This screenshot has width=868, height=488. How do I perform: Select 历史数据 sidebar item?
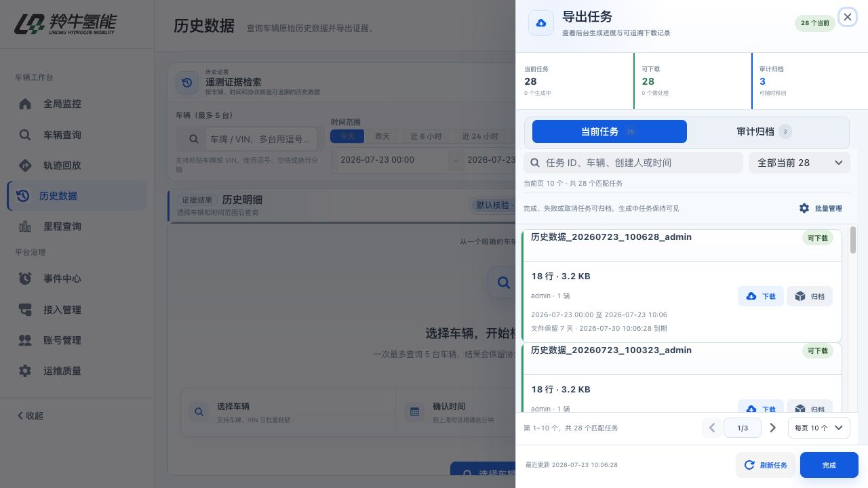point(77,196)
